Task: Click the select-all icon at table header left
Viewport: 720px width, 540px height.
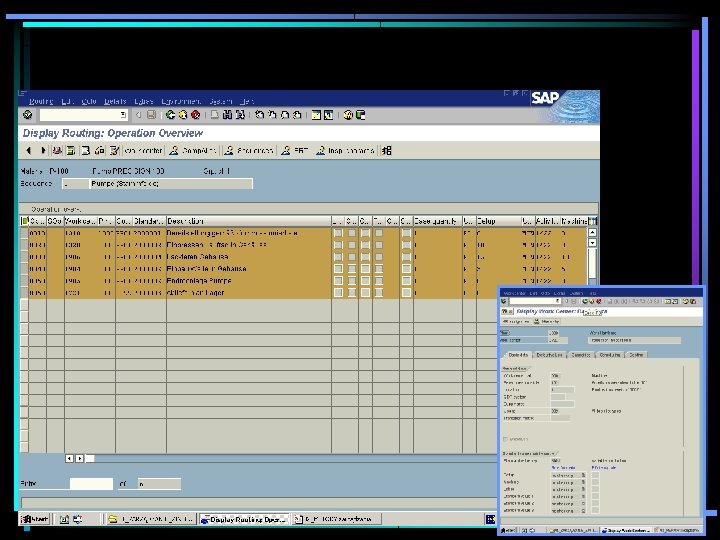Action: pos(24,221)
